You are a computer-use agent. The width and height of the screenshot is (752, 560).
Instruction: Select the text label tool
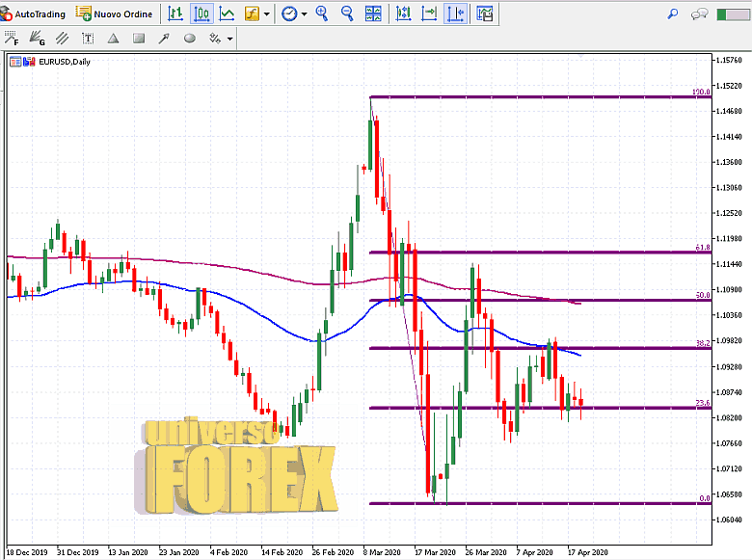point(88,39)
